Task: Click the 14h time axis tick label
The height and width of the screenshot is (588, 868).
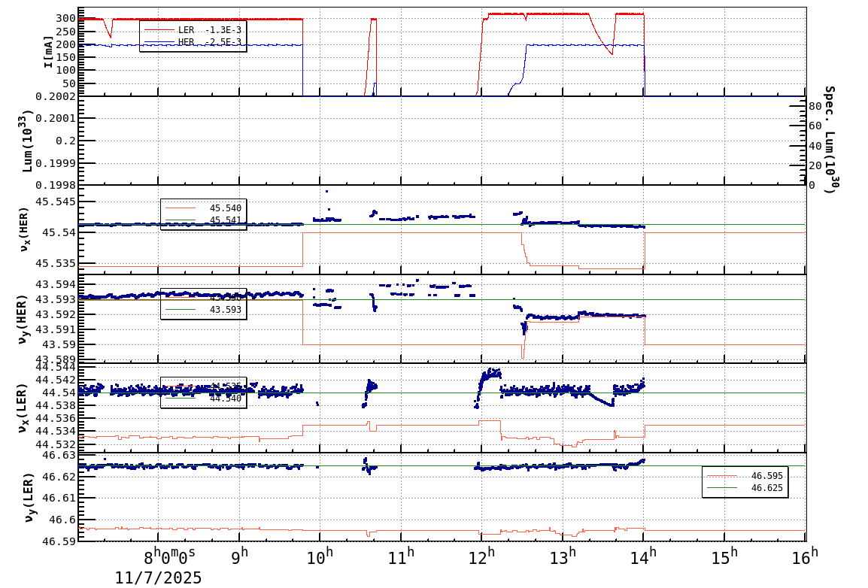Action: coord(643,556)
